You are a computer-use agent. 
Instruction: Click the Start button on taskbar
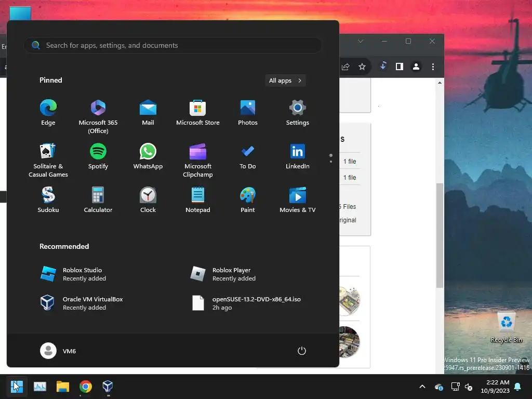pyautogui.click(x=17, y=386)
